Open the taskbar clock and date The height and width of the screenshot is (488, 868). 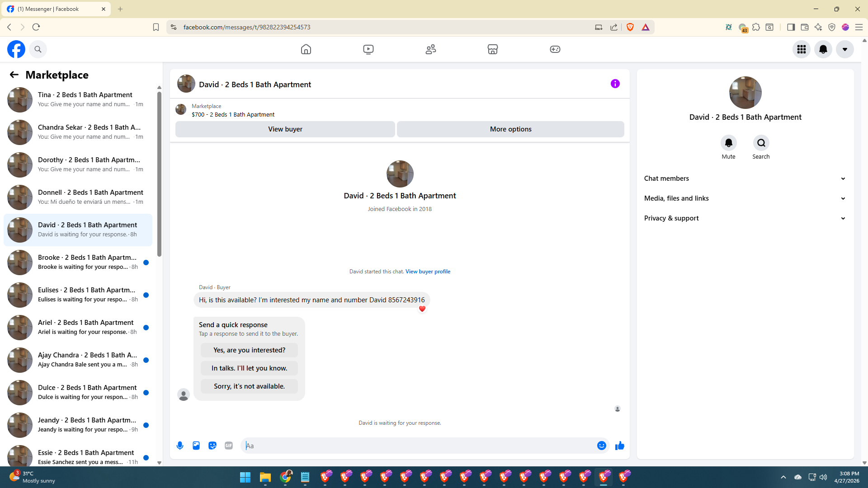[847, 477]
